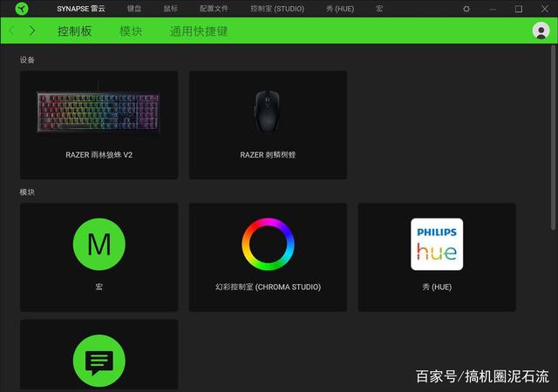Click the 秀 (HUE) module label
Image resolution: width=558 pixels, height=392 pixels.
pyautogui.click(x=437, y=287)
